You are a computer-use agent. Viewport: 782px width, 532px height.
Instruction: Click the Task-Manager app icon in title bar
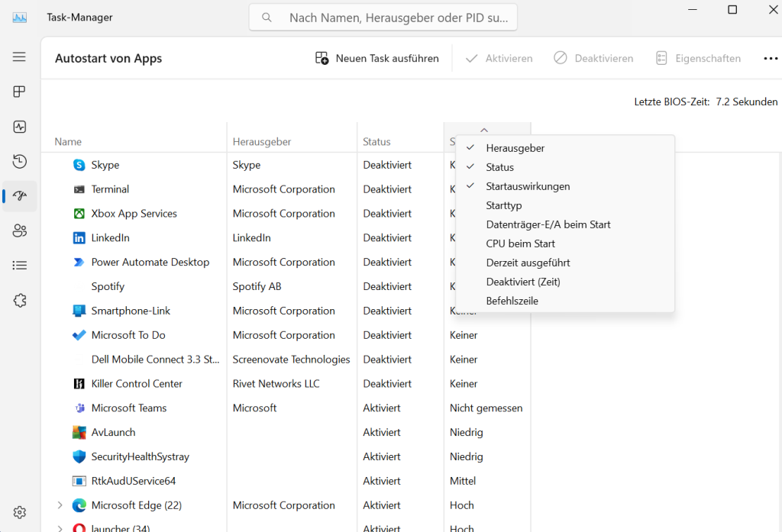click(19, 18)
